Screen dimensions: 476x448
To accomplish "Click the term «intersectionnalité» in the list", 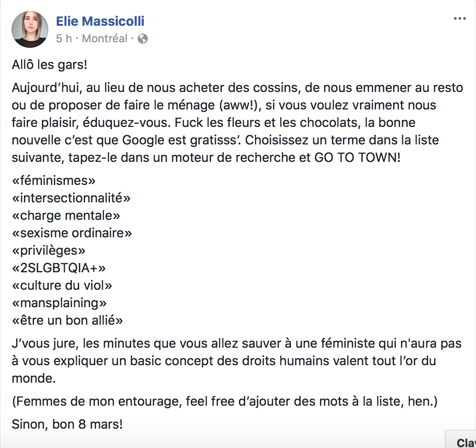I will point(71,198).
